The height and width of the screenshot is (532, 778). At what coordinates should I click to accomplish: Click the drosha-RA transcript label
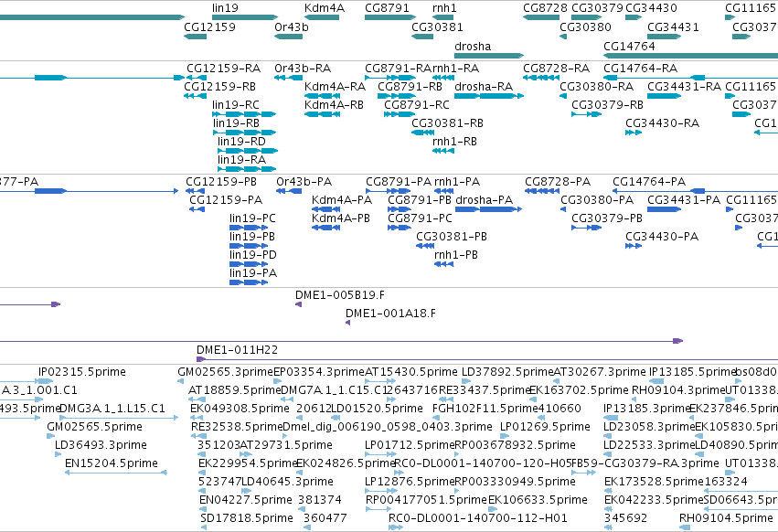click(x=484, y=86)
